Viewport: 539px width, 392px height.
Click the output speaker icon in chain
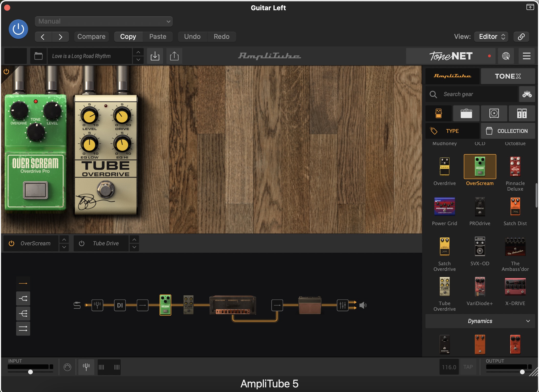coord(363,305)
